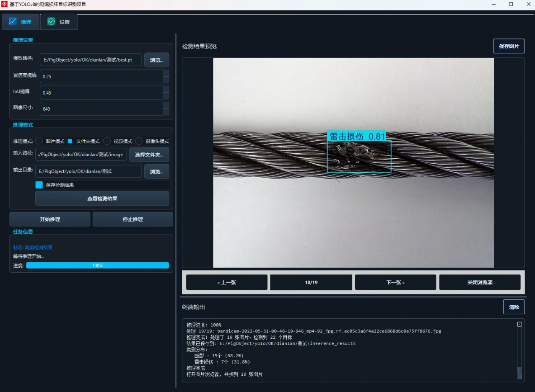Select 视频模式 radio button

(x=107, y=141)
